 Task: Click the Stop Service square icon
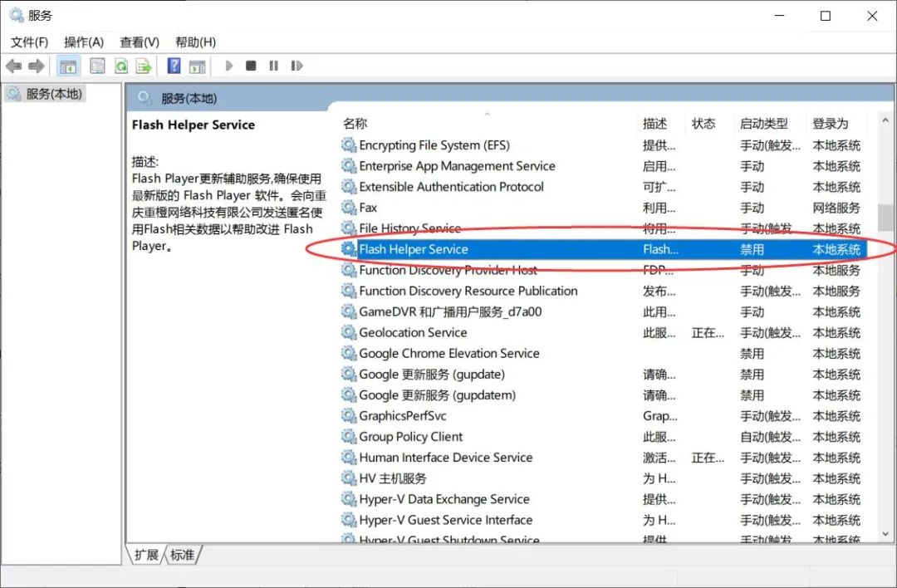click(251, 66)
